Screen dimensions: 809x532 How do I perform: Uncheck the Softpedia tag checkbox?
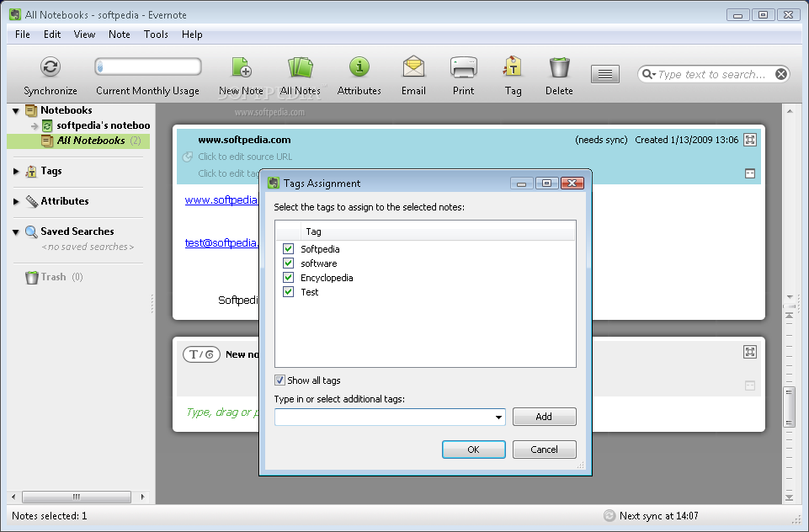click(x=289, y=248)
